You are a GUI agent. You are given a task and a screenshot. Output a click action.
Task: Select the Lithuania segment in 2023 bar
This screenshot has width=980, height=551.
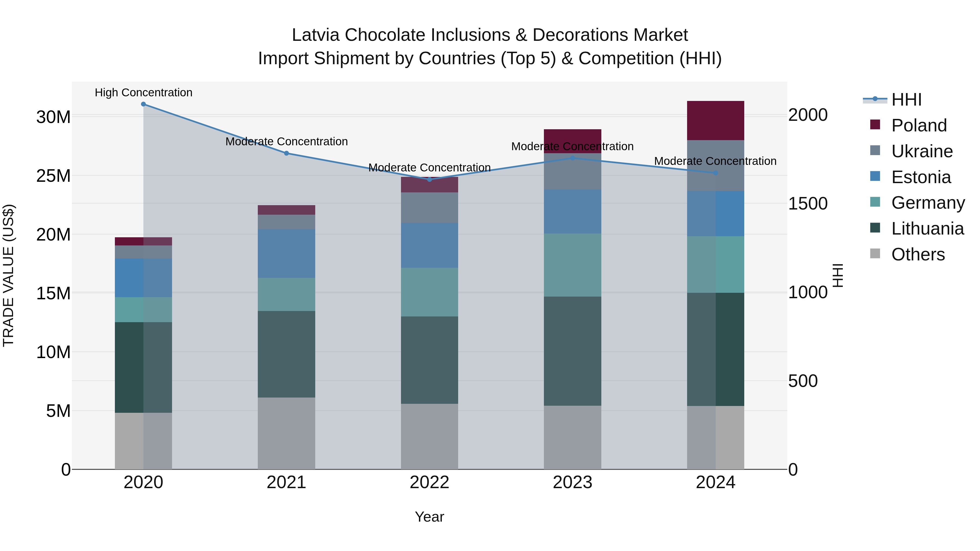pos(572,351)
